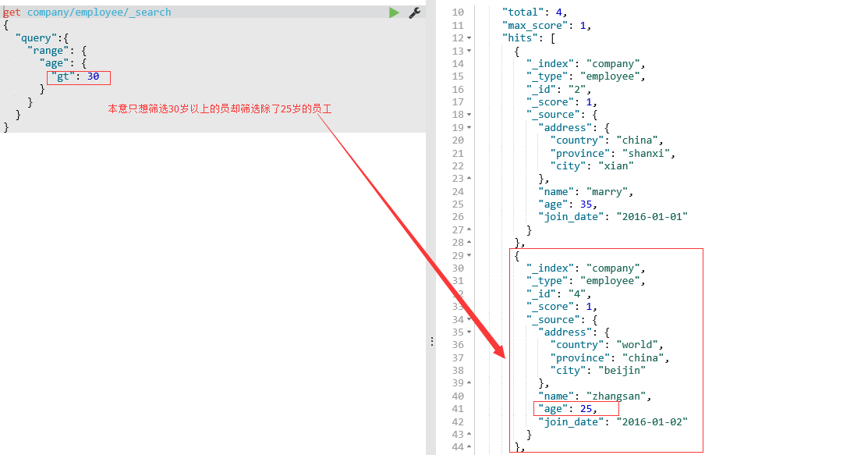
Task: Click the "country": "world" line
Action: [x=607, y=345]
